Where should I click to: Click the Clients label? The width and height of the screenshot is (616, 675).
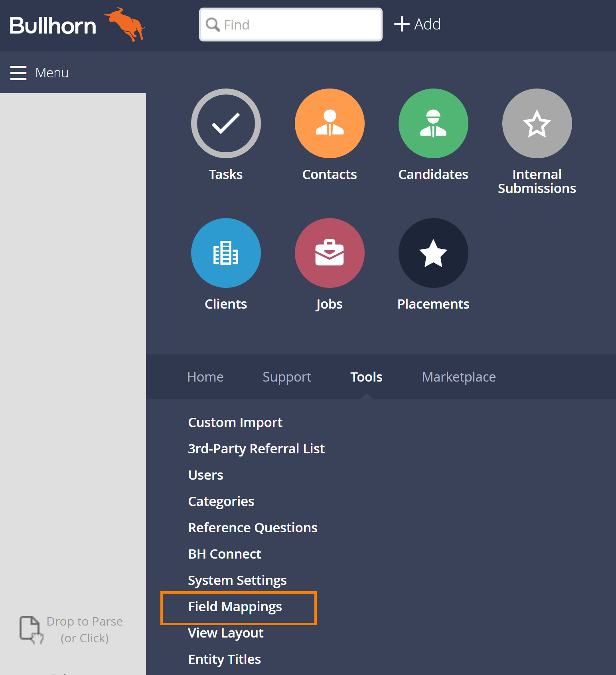click(x=226, y=304)
